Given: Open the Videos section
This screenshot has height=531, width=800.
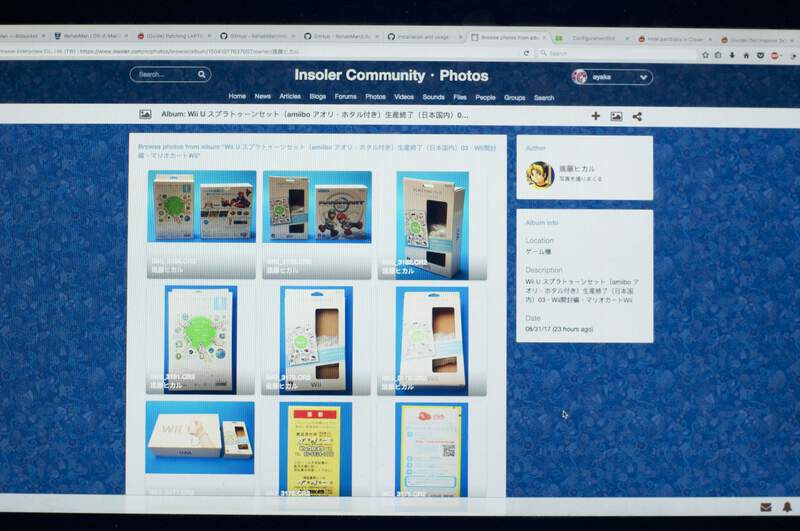Looking at the screenshot, I should (x=404, y=96).
